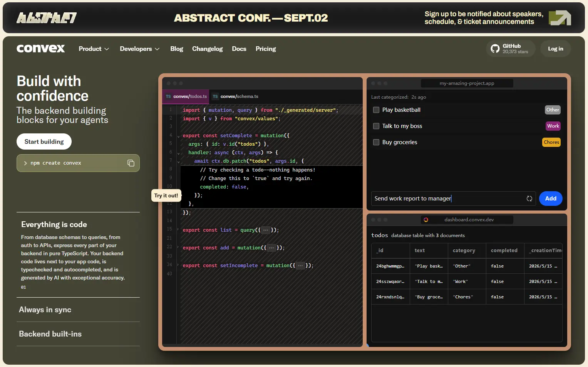Click the "Buy groce…" text cell
The width and height of the screenshot is (588, 367).
point(429,297)
